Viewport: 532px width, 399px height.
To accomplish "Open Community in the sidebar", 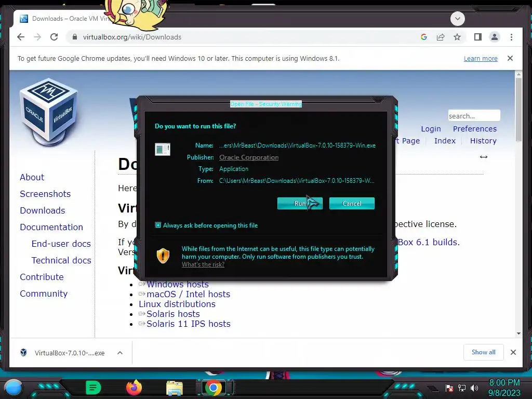I will pos(44,294).
